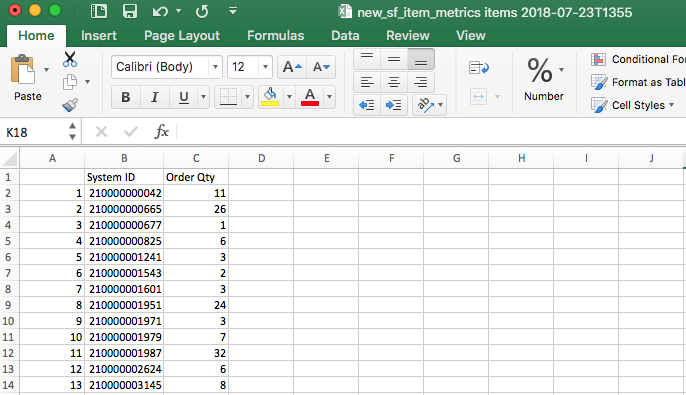Apply cell borders icon
686x395 pixels.
(228, 97)
